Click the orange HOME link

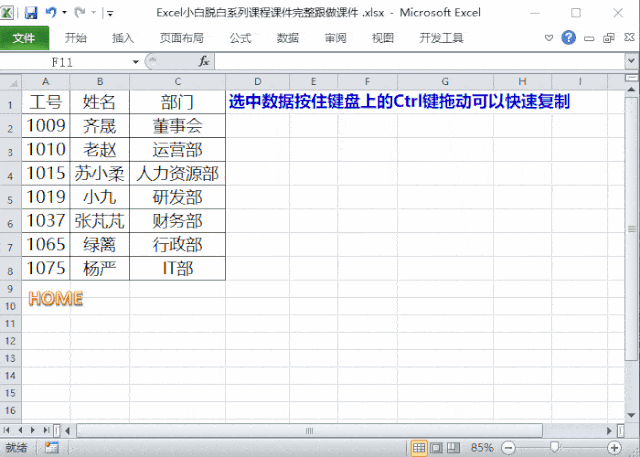click(x=56, y=298)
